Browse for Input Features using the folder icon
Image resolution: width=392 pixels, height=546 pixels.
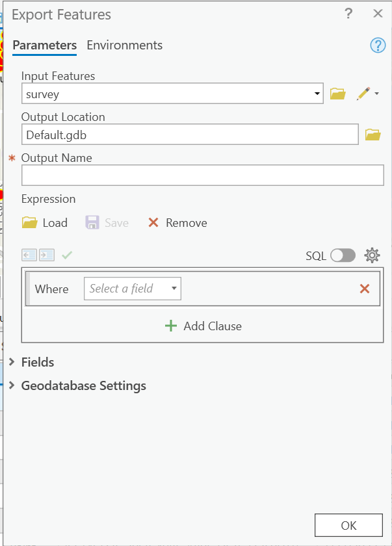coord(337,93)
